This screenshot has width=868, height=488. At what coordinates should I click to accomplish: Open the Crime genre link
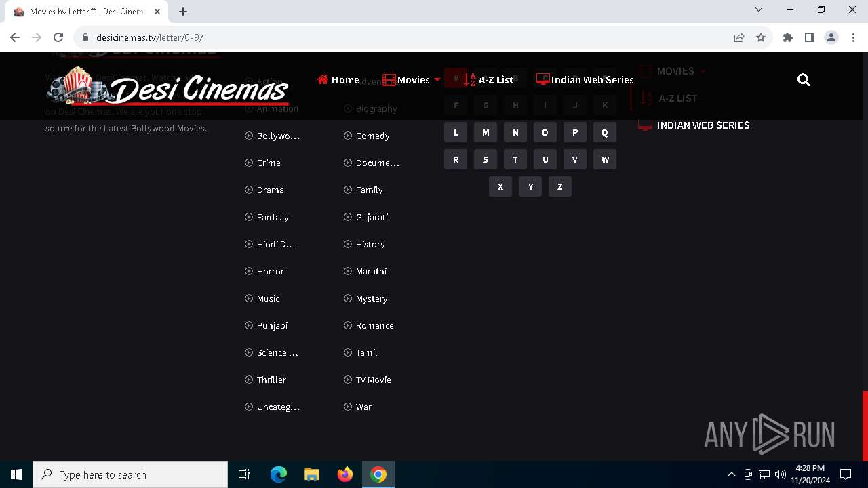coord(262,163)
